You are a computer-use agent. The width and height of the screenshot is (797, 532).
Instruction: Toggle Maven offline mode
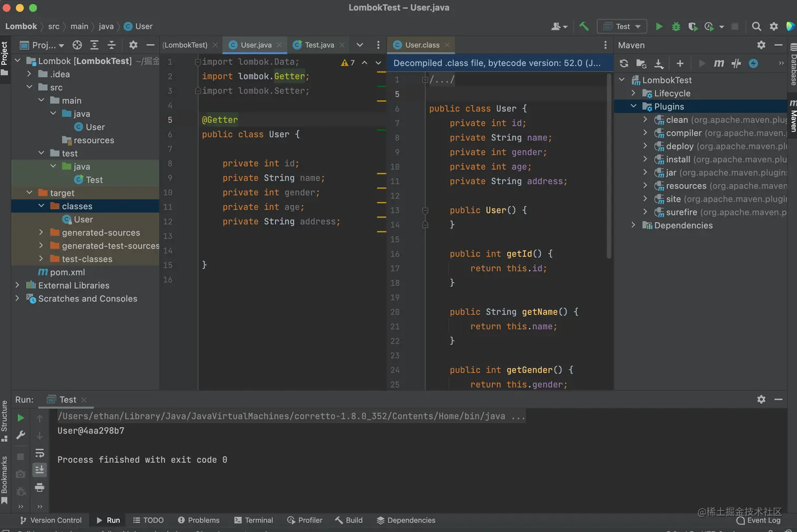click(x=736, y=64)
